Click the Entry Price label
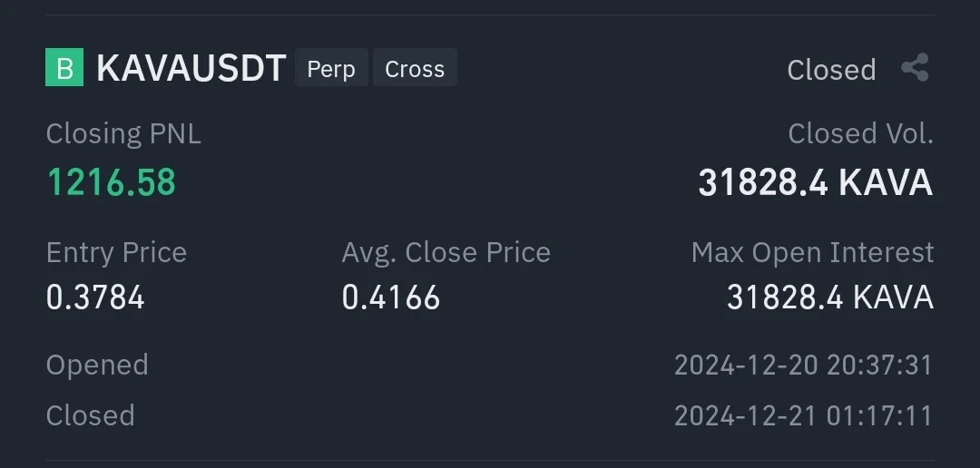 coord(116,252)
